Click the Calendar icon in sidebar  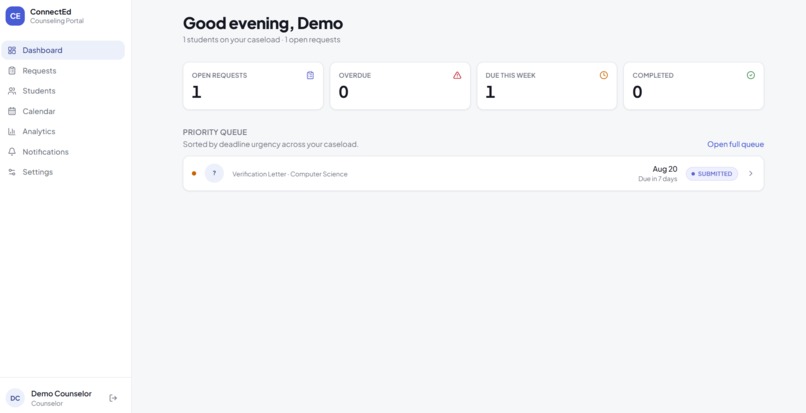coord(12,111)
